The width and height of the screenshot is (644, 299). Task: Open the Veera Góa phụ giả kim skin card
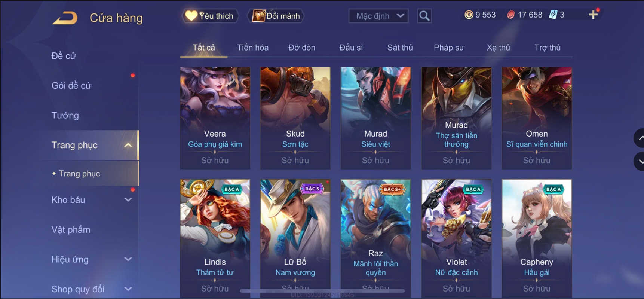coord(215,118)
